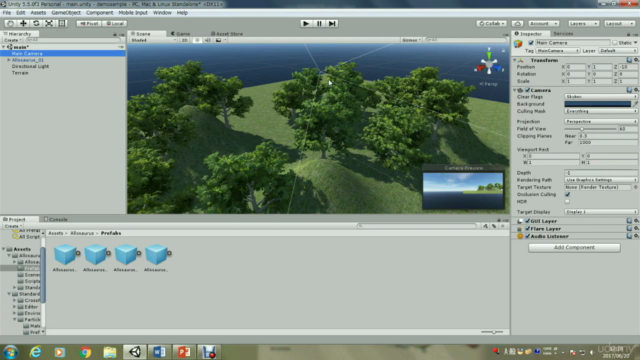Toggle scene audio icon

(208, 40)
